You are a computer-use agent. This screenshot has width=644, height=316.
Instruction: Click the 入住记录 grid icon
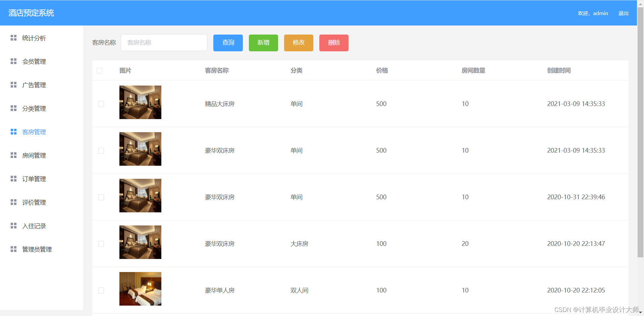(13, 225)
